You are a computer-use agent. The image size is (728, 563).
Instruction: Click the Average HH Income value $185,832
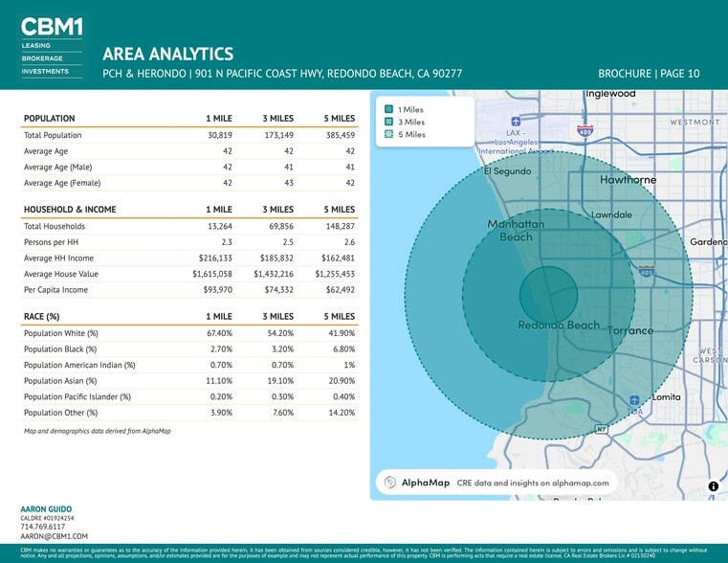pos(276,258)
